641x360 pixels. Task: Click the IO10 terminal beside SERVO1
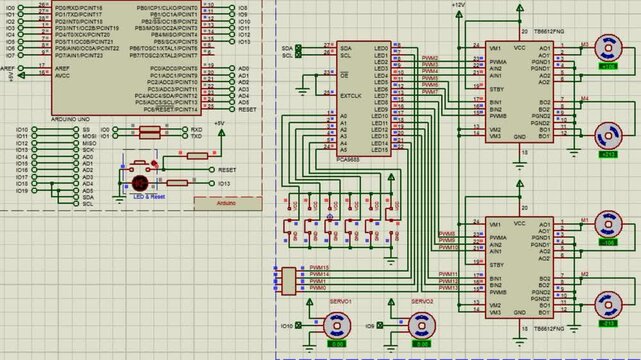click(x=298, y=326)
